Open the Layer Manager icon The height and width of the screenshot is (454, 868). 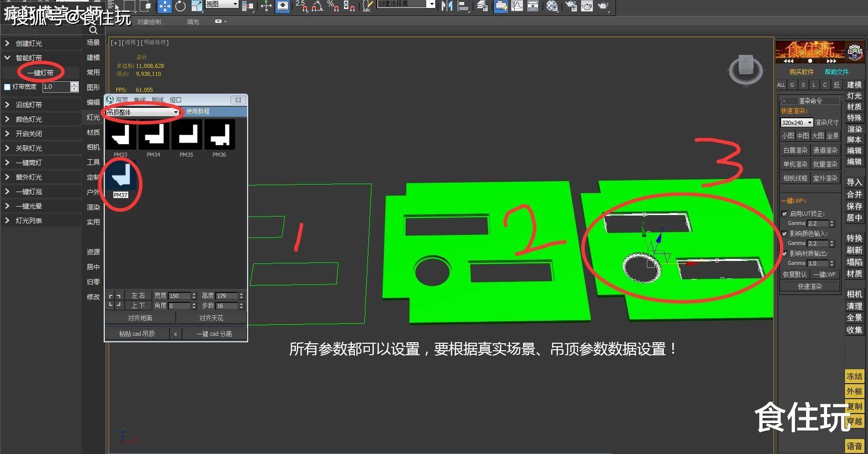pos(501,6)
